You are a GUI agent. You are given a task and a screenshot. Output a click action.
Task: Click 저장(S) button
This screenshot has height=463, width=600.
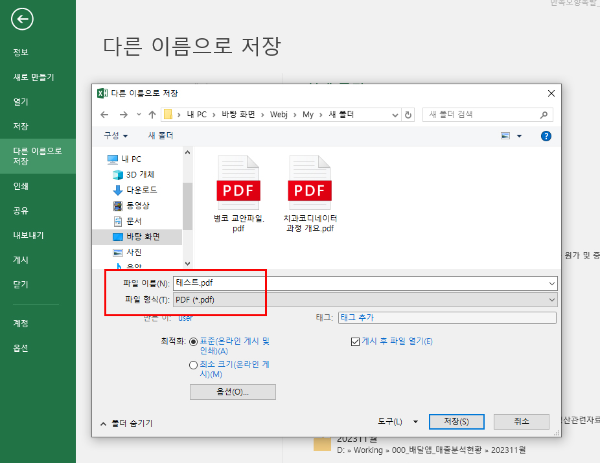point(457,422)
